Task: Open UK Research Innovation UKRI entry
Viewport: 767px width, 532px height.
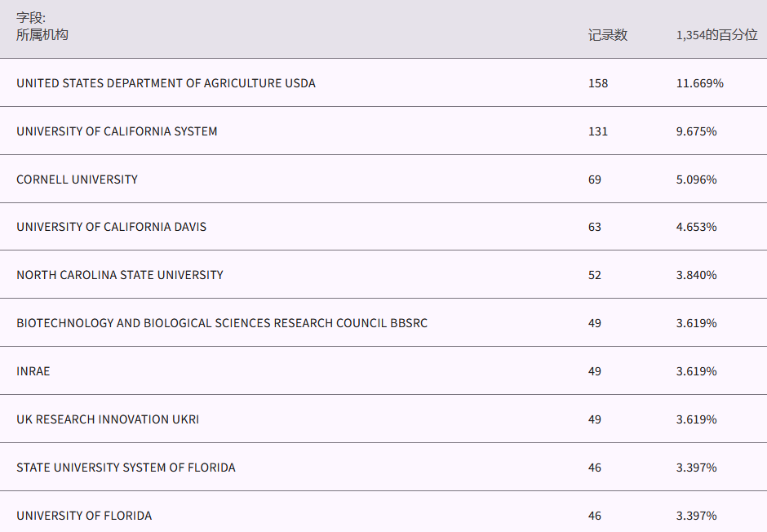Action: [108, 419]
